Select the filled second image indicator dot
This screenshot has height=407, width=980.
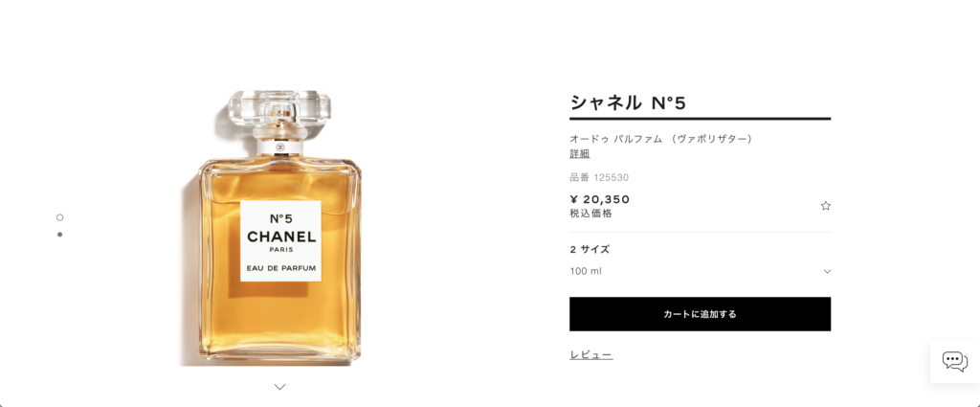59,235
